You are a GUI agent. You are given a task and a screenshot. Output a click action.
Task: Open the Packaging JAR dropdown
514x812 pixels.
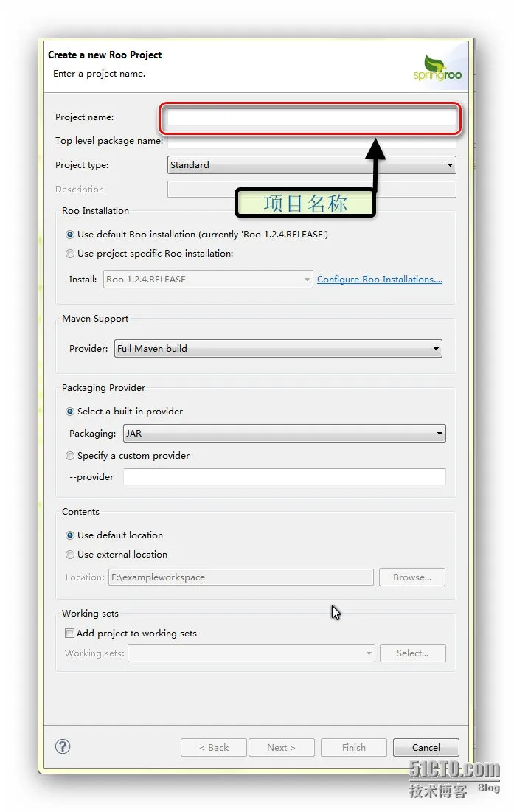284,434
